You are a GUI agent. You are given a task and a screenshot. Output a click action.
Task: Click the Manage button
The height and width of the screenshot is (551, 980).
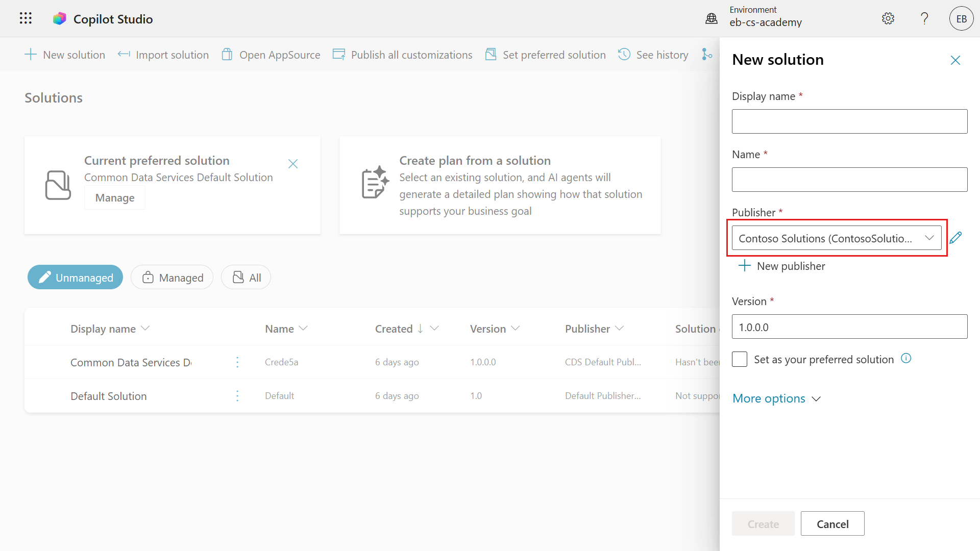115,197
